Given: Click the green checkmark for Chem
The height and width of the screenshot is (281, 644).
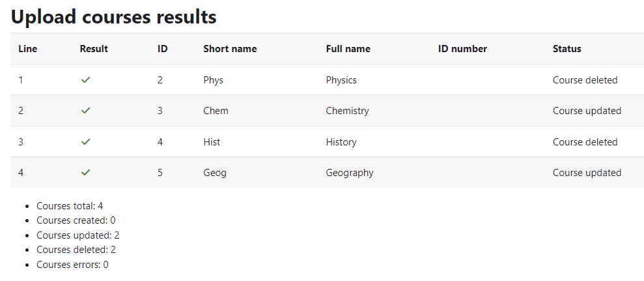Looking at the screenshot, I should (x=85, y=111).
